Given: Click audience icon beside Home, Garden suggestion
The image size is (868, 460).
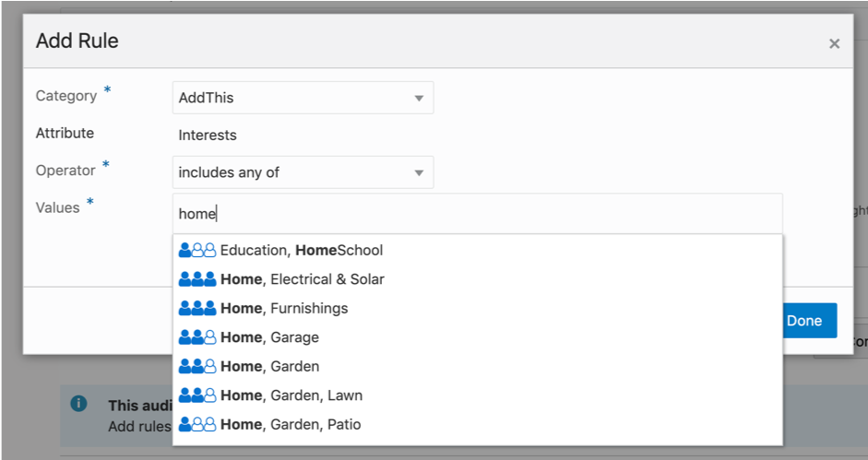Looking at the screenshot, I should tap(196, 366).
